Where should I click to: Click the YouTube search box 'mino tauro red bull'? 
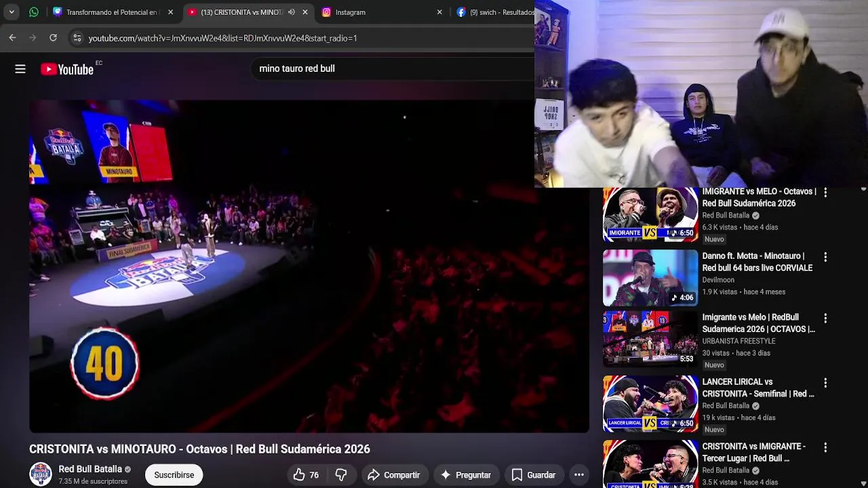(x=393, y=68)
